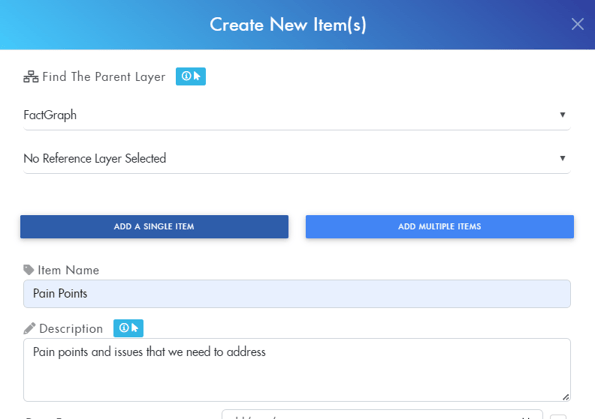Switch to Add A Single Item mode
Screen dimensions: 595x419
coord(154,227)
